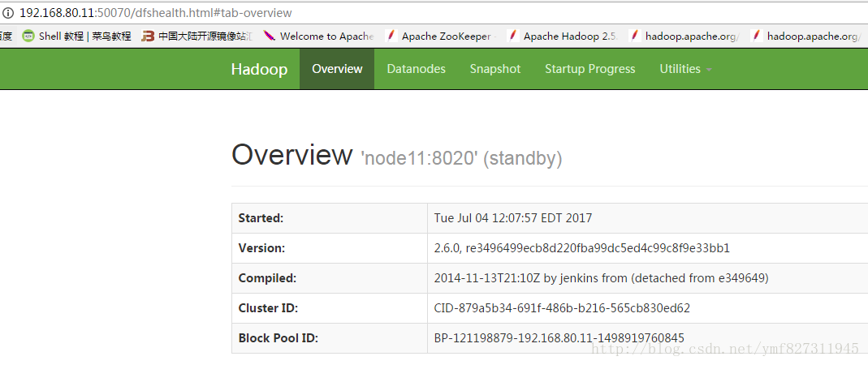Viewport: 868px width, 365px height.
Task: Click the CID-879a5b34 cluster ID value
Action: click(x=562, y=308)
